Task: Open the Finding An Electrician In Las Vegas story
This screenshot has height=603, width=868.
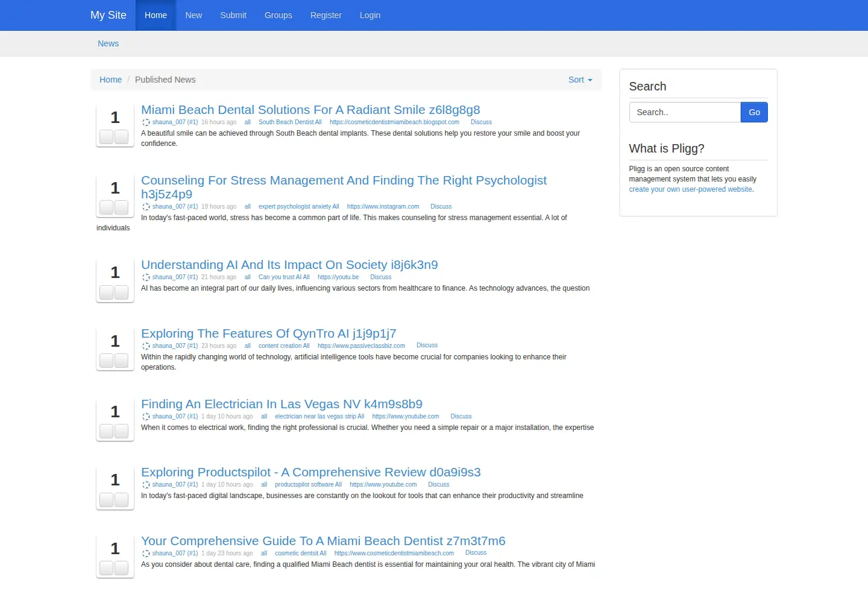Action: [281, 404]
